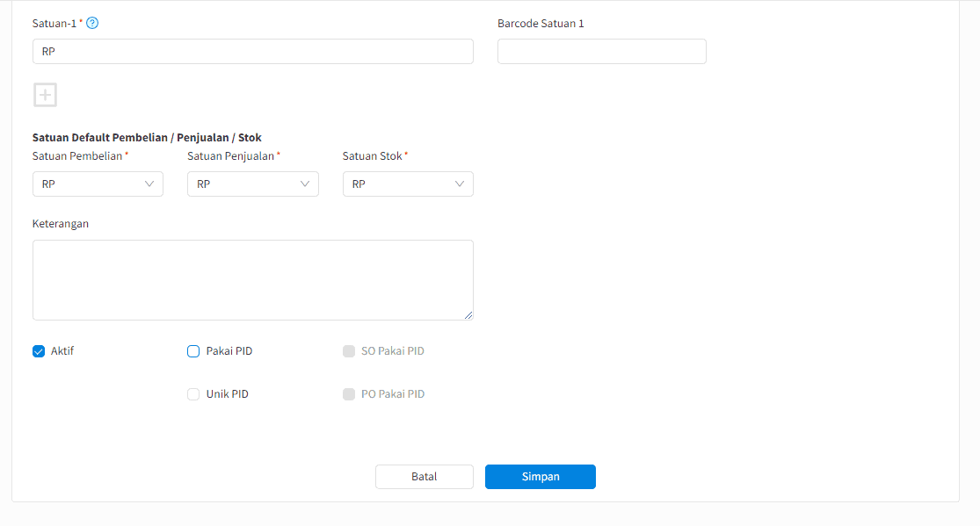Viewport: 980px width, 526px height.
Task: Open the Satuan Stok dropdown
Action: (x=408, y=184)
